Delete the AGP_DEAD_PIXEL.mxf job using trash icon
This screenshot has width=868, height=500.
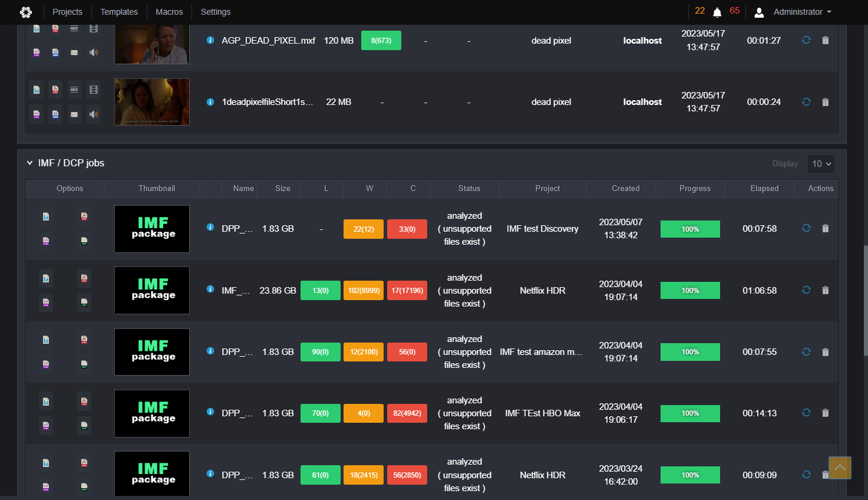(x=825, y=40)
